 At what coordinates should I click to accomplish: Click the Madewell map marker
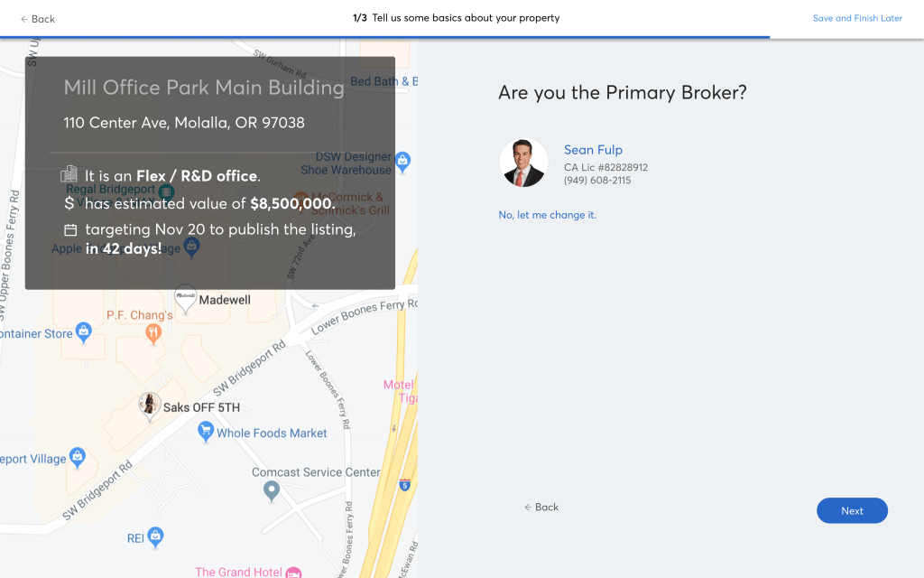(x=186, y=298)
